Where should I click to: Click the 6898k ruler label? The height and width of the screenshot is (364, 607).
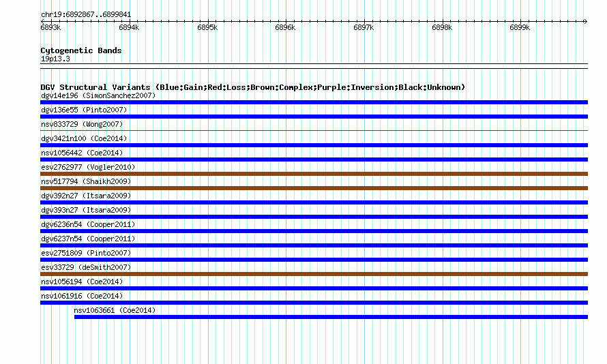pyautogui.click(x=442, y=27)
